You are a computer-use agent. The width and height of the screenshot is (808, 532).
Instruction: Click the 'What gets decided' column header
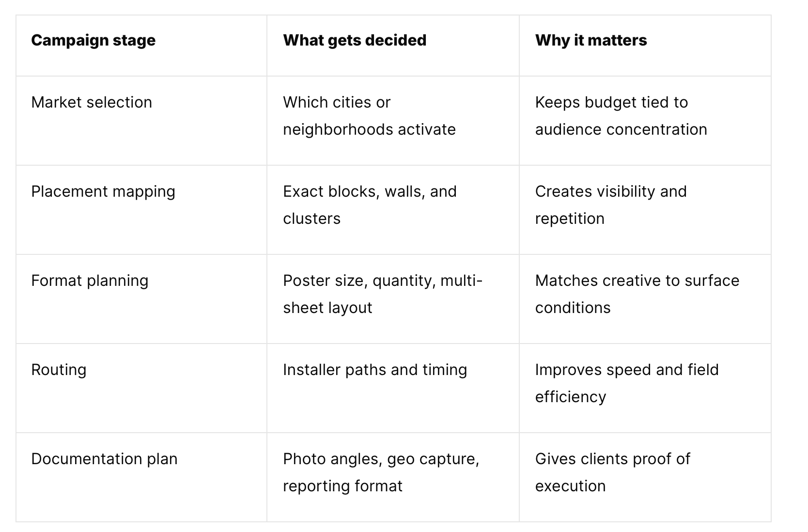point(355,40)
